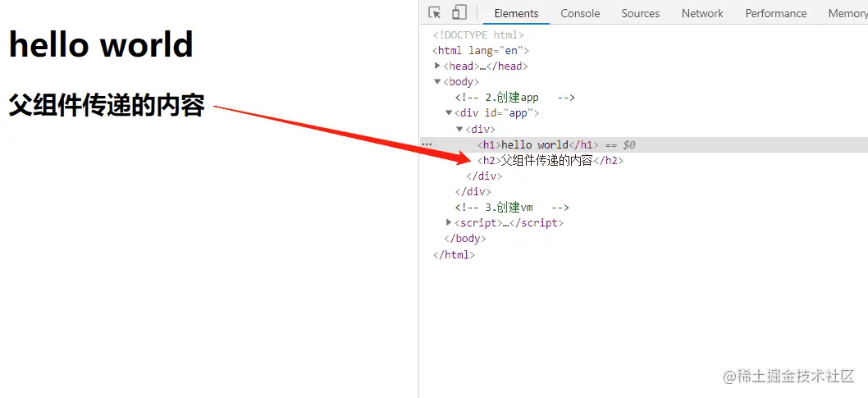Open the Performance tab

tap(776, 13)
